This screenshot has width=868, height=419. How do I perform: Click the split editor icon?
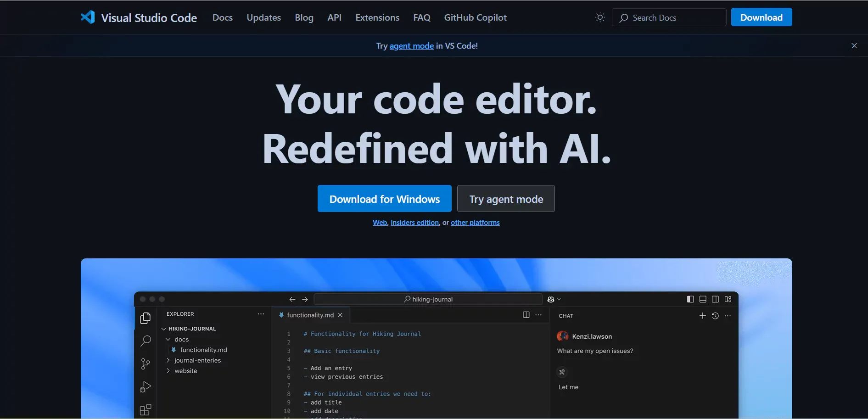526,315
